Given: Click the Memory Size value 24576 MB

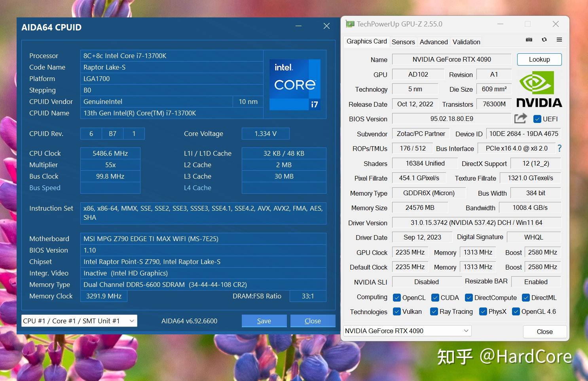Looking at the screenshot, I should point(420,207).
